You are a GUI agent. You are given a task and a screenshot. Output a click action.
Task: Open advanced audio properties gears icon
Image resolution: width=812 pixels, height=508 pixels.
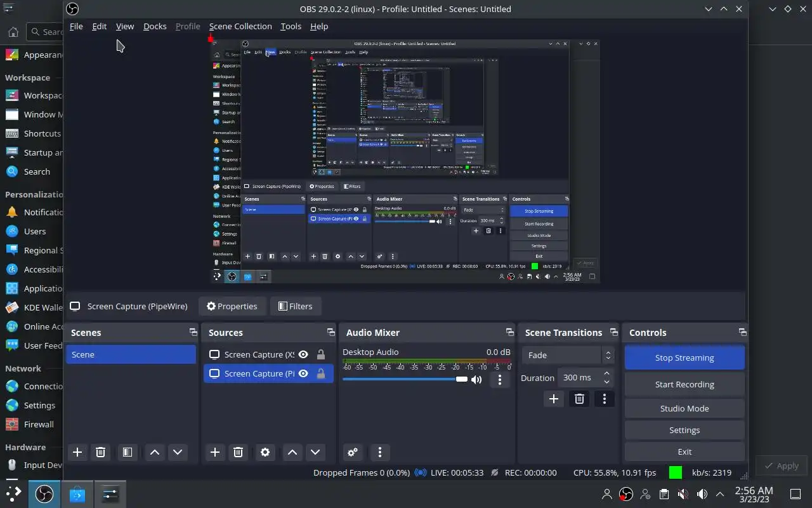[353, 452]
